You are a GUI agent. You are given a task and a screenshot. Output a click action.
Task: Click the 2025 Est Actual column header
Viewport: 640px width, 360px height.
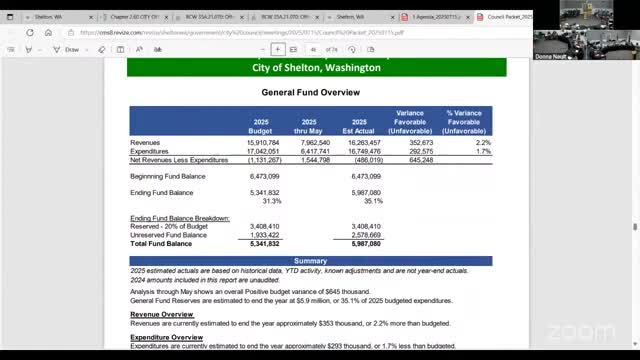(x=358, y=127)
